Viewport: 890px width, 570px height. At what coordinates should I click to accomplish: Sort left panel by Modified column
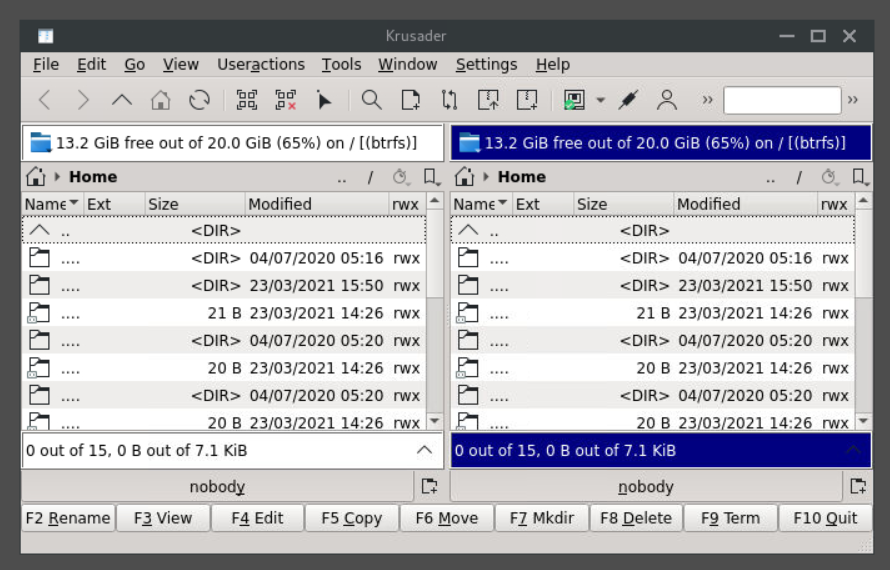[x=317, y=204]
